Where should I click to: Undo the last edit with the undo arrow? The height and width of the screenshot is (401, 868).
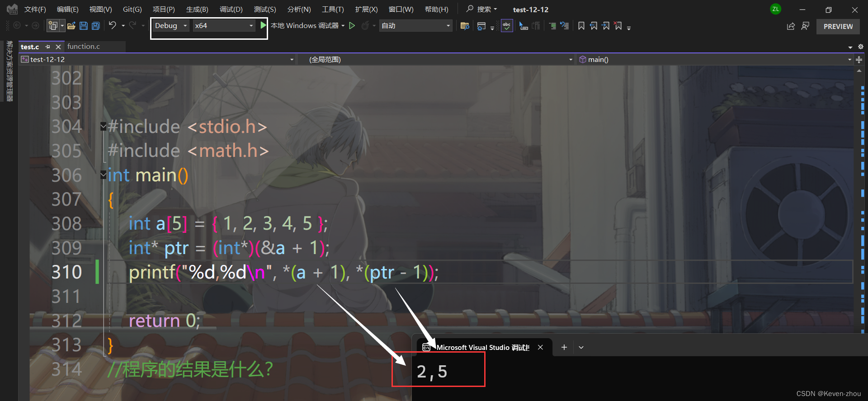[113, 25]
